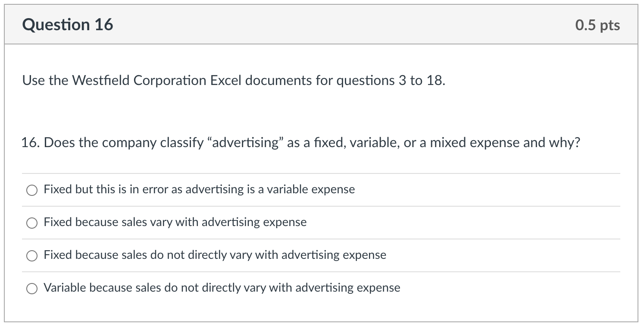Screen dimensions: 644x324
Task: Mark radio 'Variable because sales do not directly vary'
Action: tap(32, 289)
